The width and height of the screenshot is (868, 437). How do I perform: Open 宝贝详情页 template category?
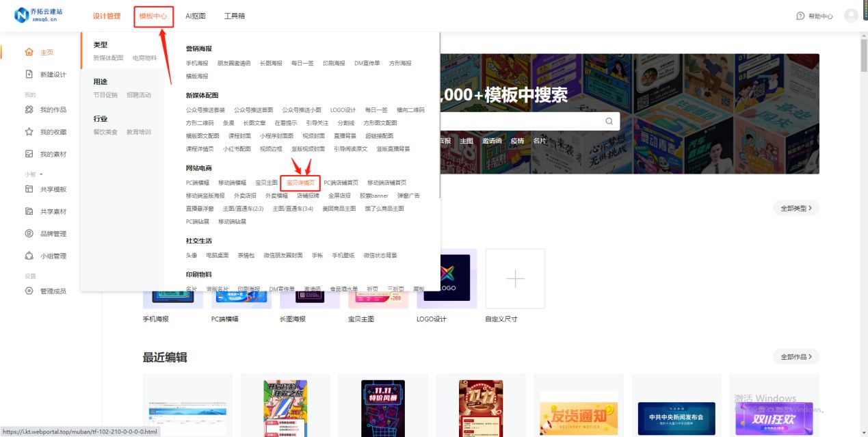coord(300,183)
